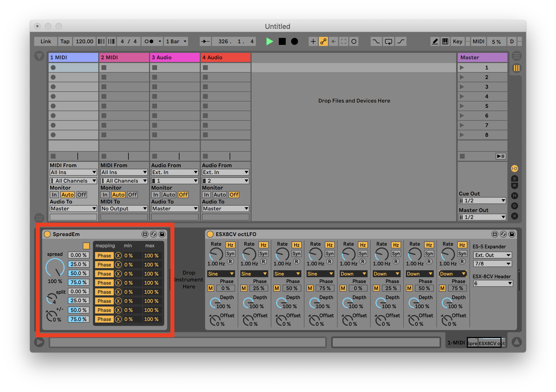
Task: Enable Key map mode button
Action: [x=457, y=41]
